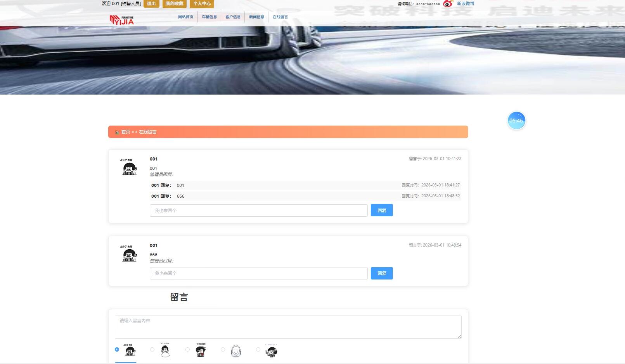Click timestamp 留言于: 2026-03-01 10:48:54
The width and height of the screenshot is (625, 364).
click(435, 245)
